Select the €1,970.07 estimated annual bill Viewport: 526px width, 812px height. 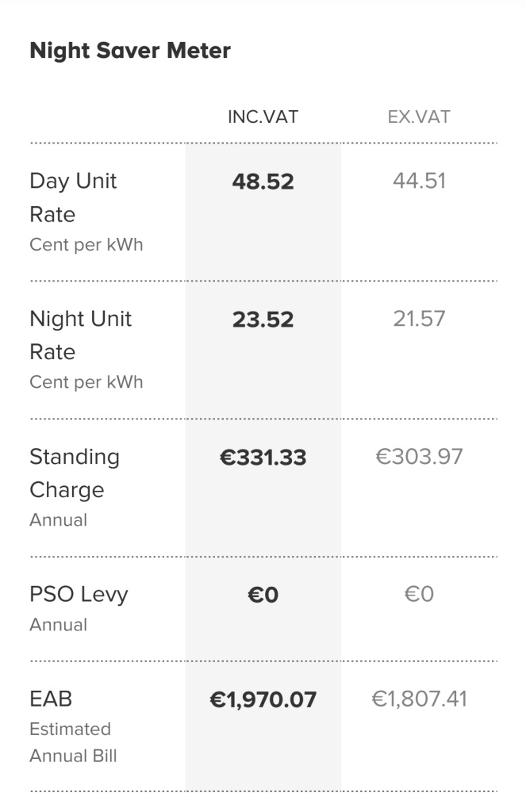pos(263,699)
